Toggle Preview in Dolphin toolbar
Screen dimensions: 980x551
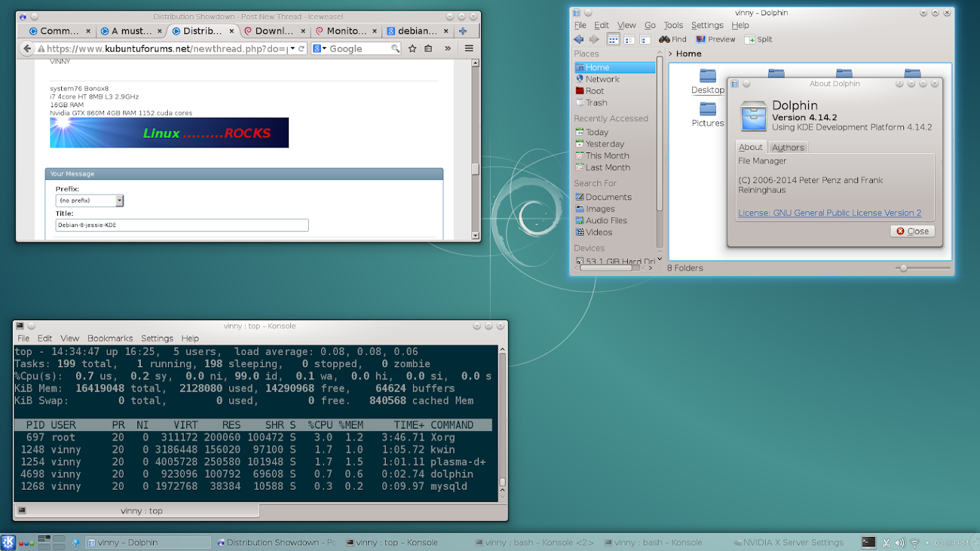pyautogui.click(x=715, y=40)
